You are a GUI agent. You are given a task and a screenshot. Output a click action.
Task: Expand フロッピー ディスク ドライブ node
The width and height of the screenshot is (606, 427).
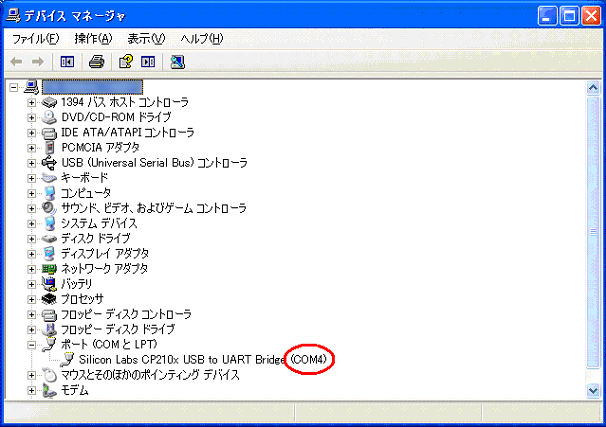(32, 330)
